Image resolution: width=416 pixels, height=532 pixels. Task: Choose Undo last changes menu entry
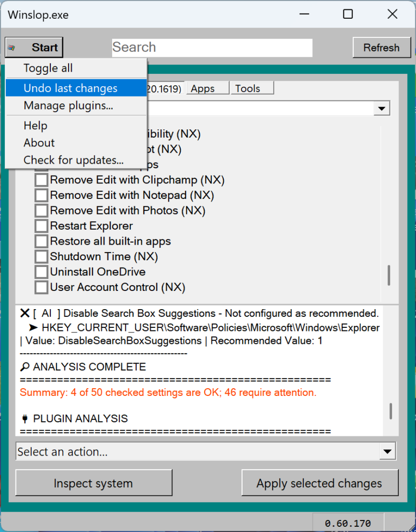click(x=70, y=88)
